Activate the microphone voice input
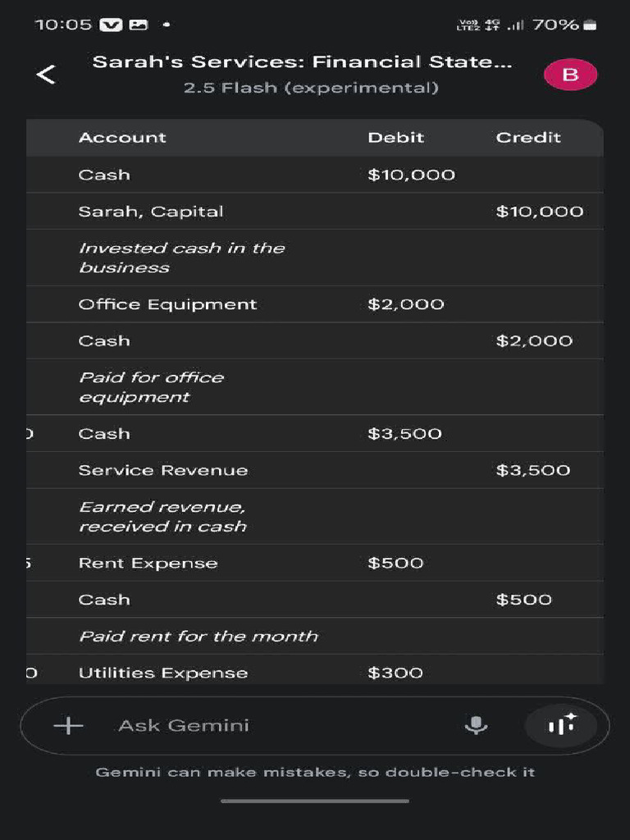 tap(476, 725)
